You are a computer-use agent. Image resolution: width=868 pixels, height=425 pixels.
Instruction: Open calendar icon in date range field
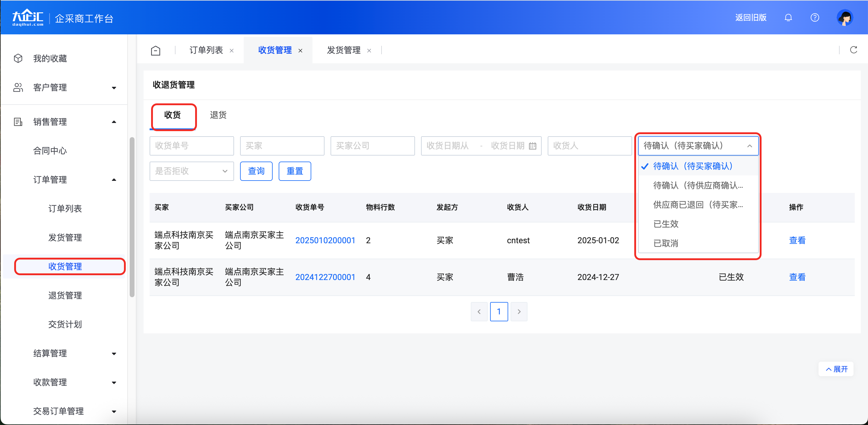coord(533,146)
